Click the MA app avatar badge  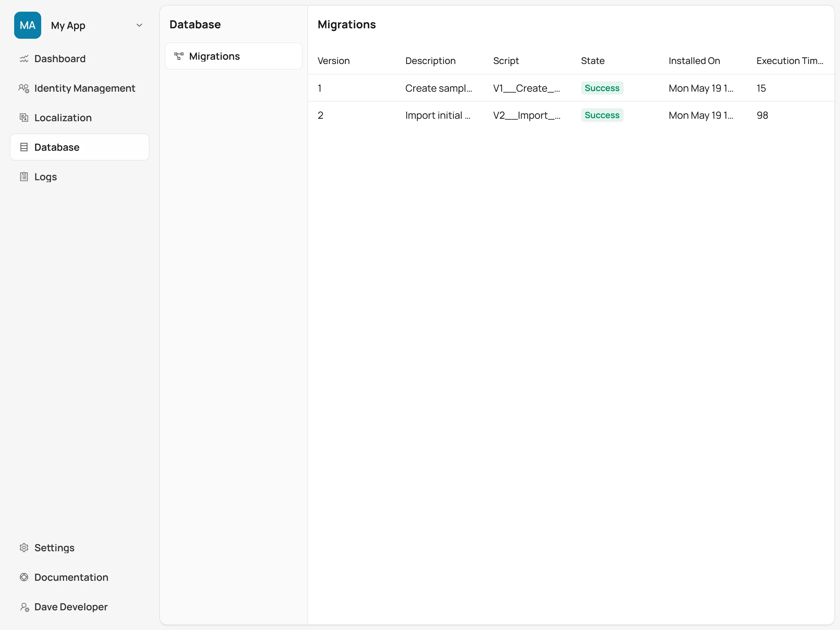point(27,25)
